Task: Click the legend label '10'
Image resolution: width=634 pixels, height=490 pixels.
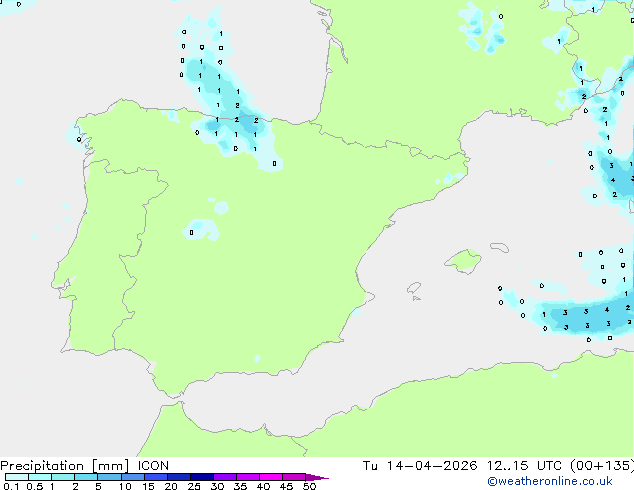Action: tap(125, 486)
